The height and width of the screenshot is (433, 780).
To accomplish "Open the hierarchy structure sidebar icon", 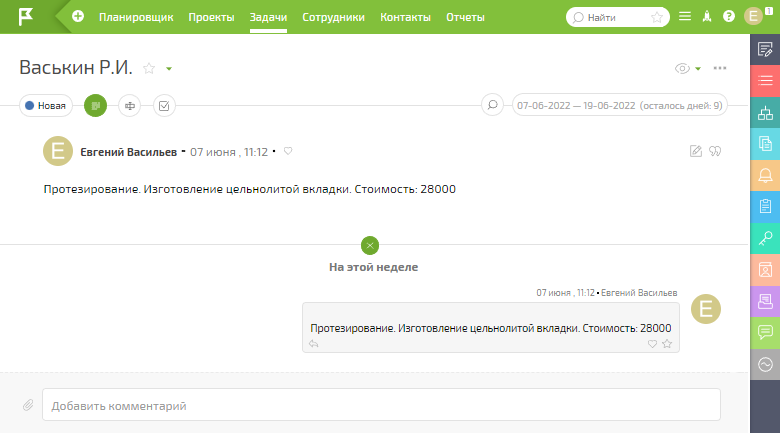I will (765, 113).
